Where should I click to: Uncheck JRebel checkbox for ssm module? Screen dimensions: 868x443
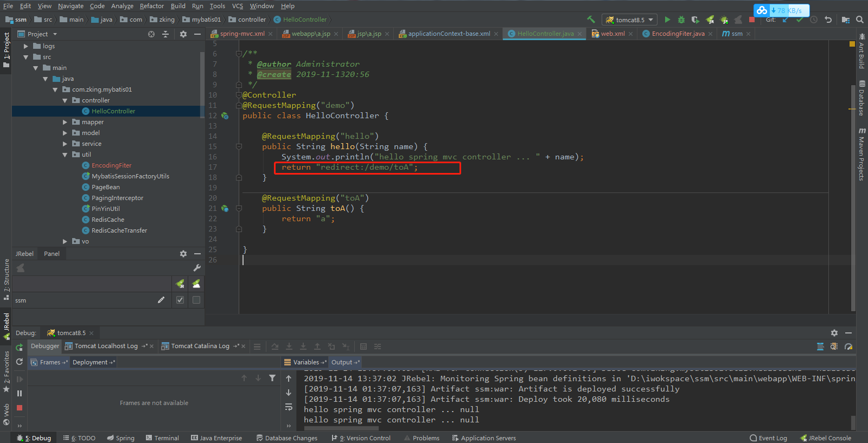[180, 300]
